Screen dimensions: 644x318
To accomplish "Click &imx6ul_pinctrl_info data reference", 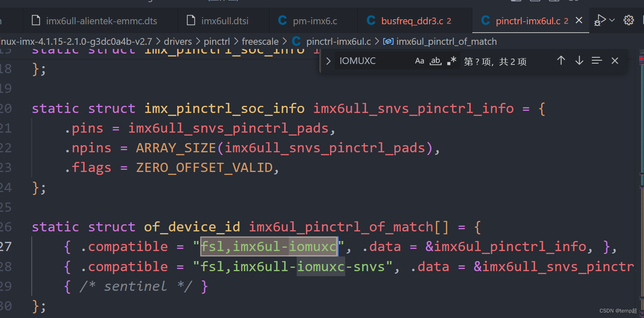I will pos(506,246).
